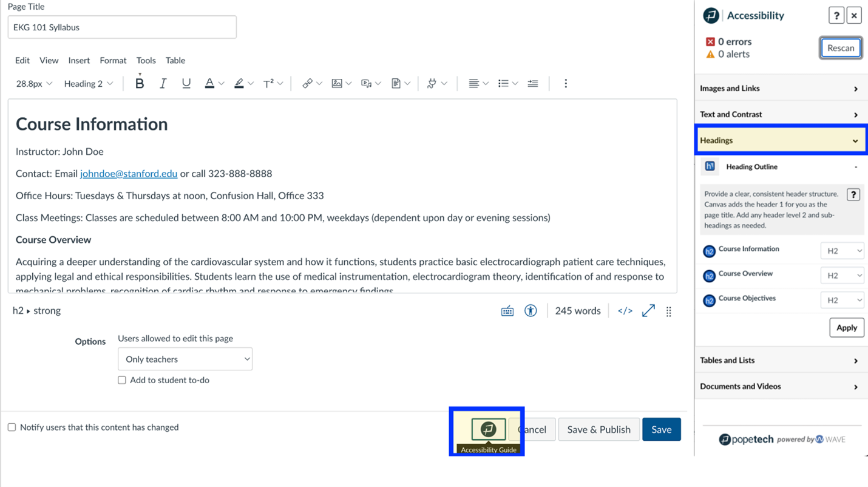Screen dimensions: 868x487
Task: Click the editor resize handle dots
Action: click(x=669, y=312)
